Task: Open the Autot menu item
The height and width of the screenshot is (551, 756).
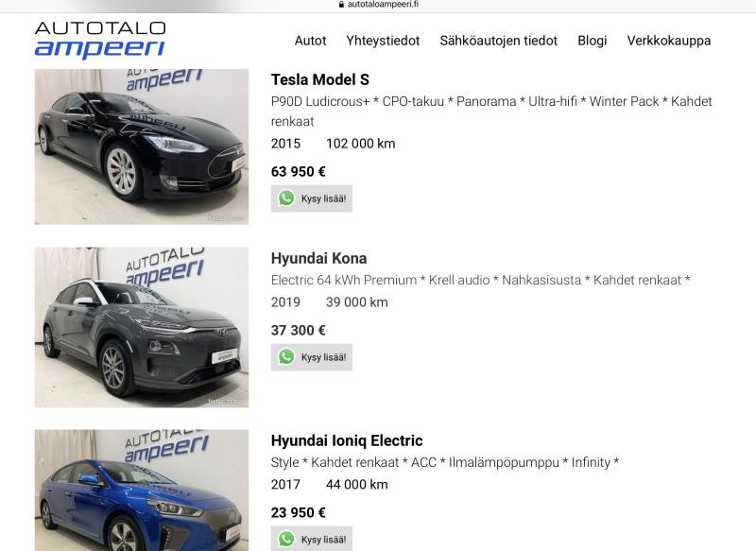Action: click(311, 41)
